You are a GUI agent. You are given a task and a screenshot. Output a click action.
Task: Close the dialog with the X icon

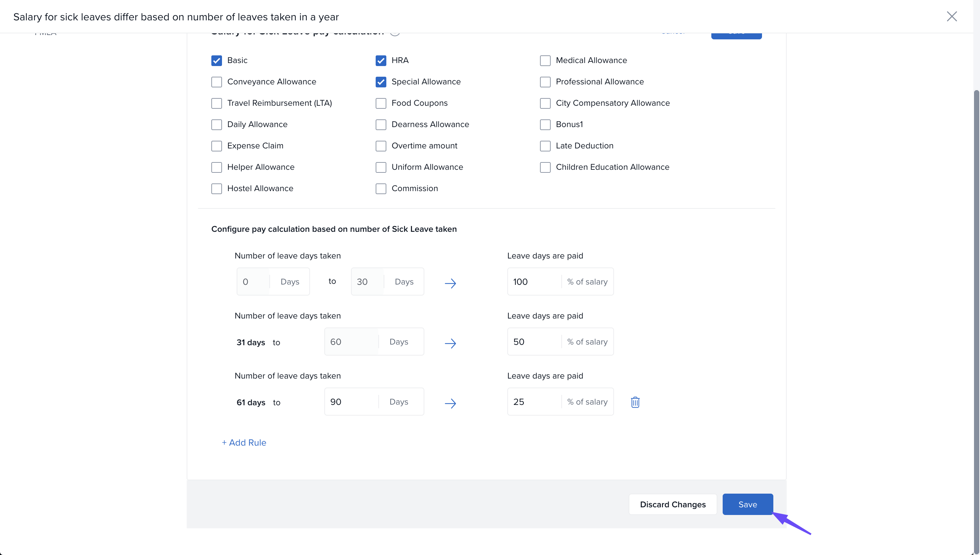tap(951, 16)
